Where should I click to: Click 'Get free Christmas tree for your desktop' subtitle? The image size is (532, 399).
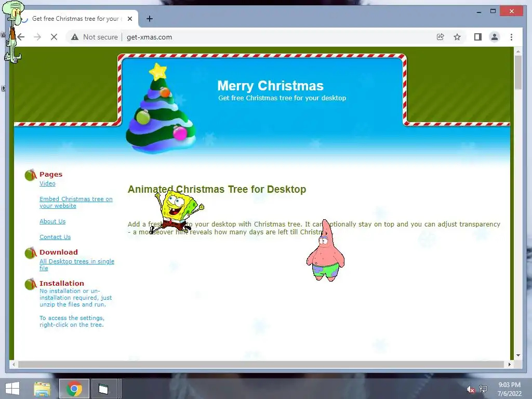click(282, 98)
